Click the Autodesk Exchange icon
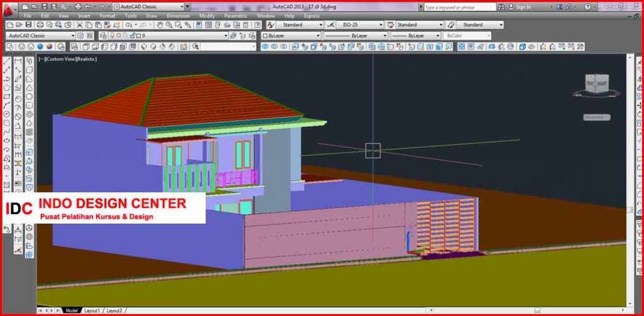Image resolution: width=644 pixels, height=316 pixels. 559,6
